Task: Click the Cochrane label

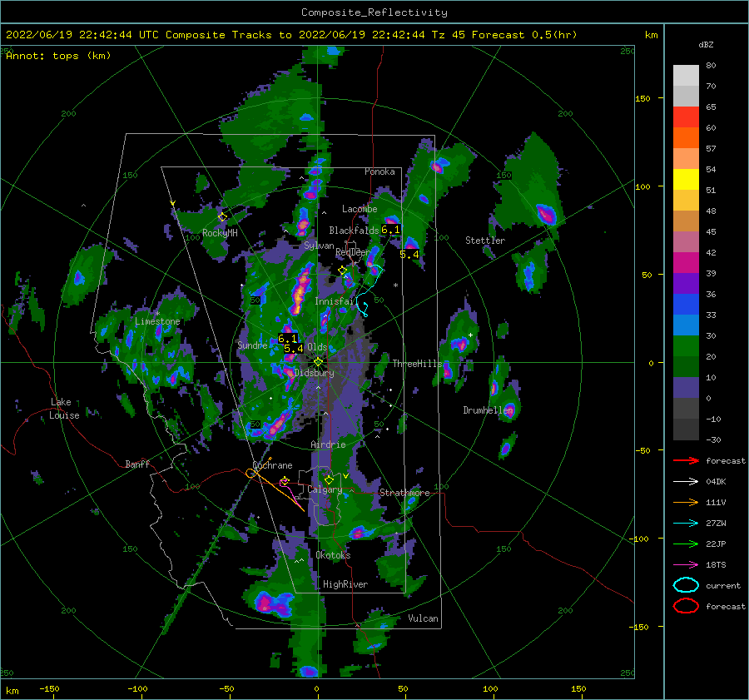Action: coord(272,465)
